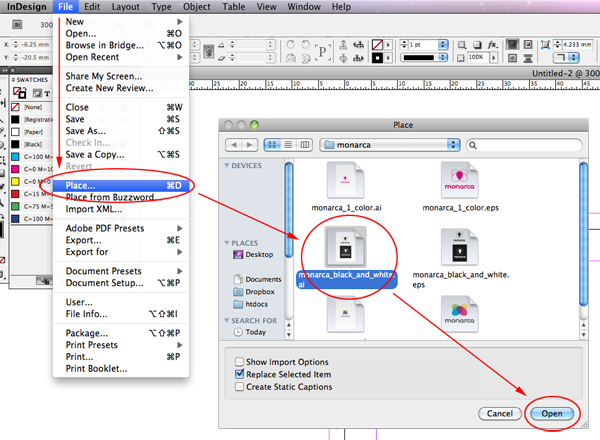
Task: Choose Package... from the File menu
Action: coord(122,333)
